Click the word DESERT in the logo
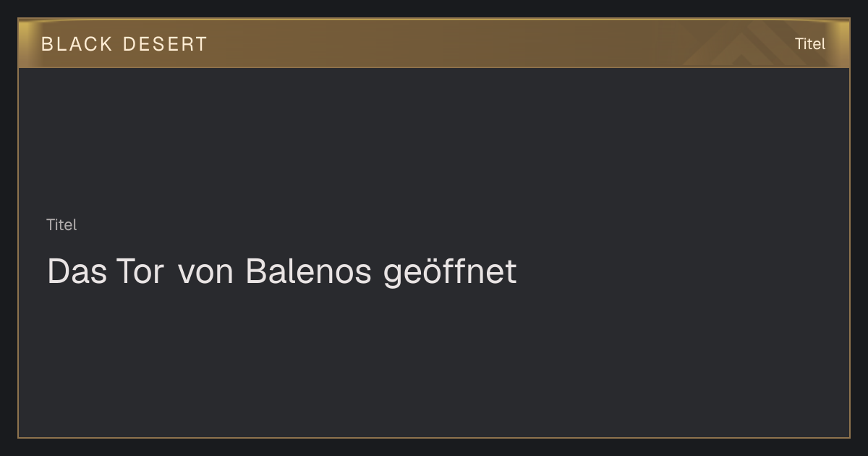 165,44
